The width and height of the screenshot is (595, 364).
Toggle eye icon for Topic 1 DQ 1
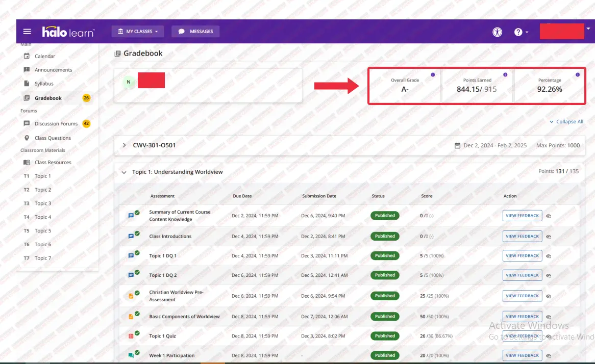point(549,256)
